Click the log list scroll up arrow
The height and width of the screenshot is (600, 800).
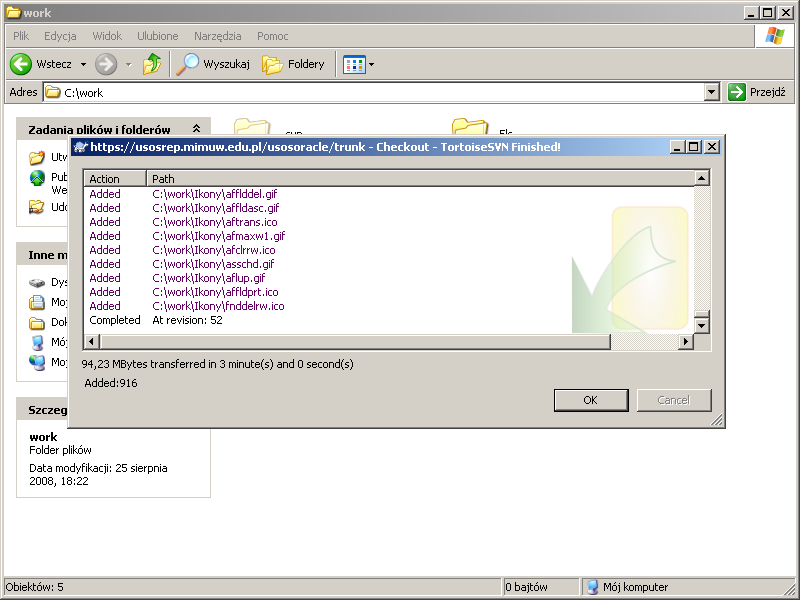(x=702, y=178)
